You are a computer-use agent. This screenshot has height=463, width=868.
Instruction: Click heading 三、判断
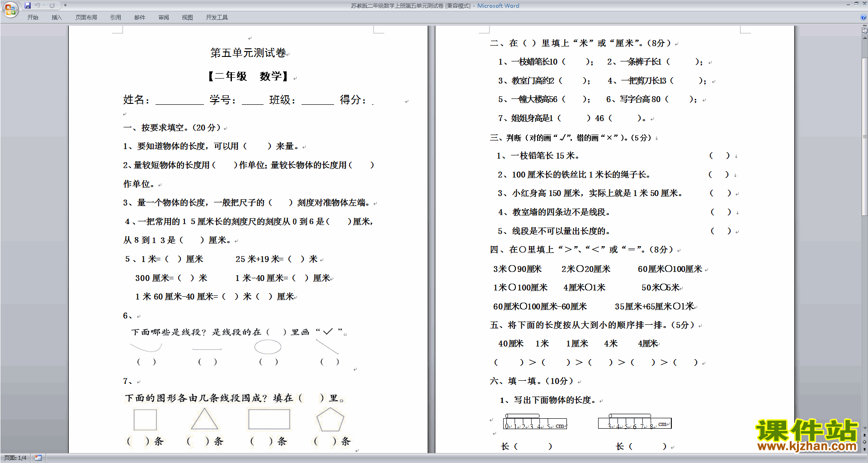click(x=506, y=138)
